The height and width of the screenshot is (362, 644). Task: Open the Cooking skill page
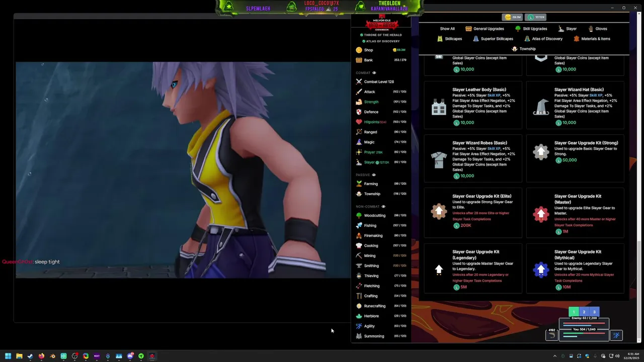pos(381,245)
